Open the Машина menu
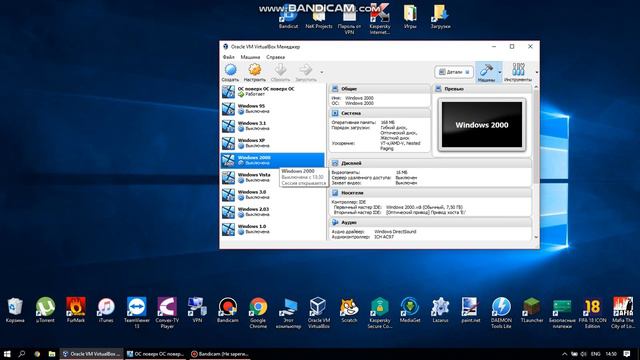This screenshot has height=360, width=640. click(250, 57)
